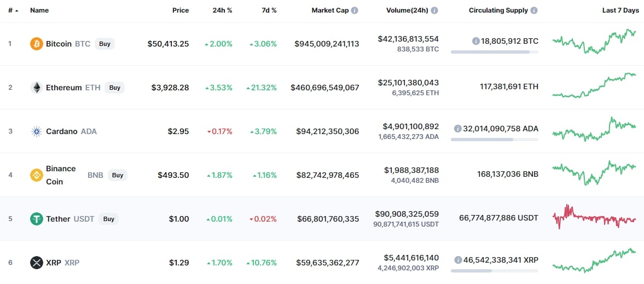Click Cardano circulating supply progress bar
644x284 pixels.
495,140
